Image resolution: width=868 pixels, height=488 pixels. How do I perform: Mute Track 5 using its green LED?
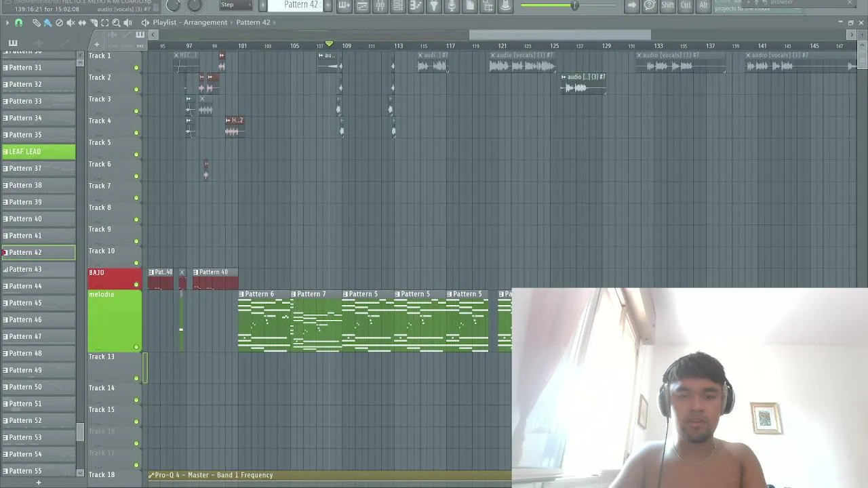(x=136, y=155)
